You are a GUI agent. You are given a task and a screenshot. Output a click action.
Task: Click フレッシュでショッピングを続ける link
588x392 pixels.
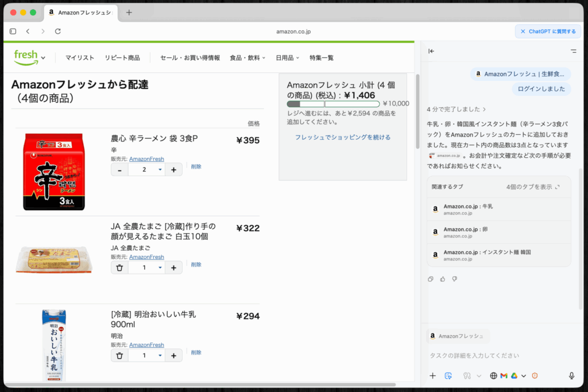point(342,137)
